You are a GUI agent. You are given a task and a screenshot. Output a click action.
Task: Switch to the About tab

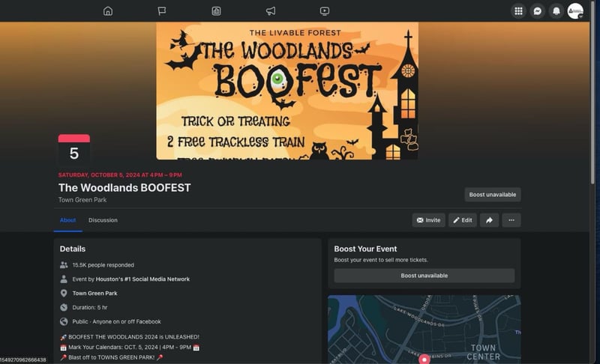click(67, 220)
